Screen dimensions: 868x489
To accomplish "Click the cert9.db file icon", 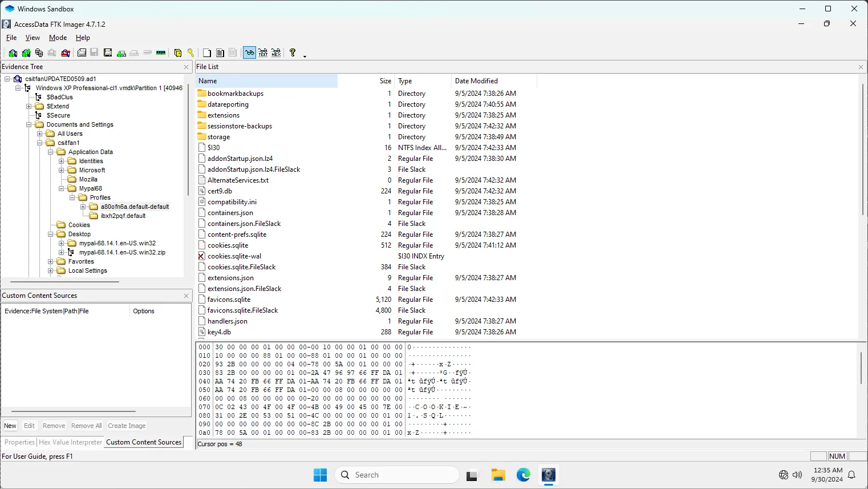I will point(201,191).
